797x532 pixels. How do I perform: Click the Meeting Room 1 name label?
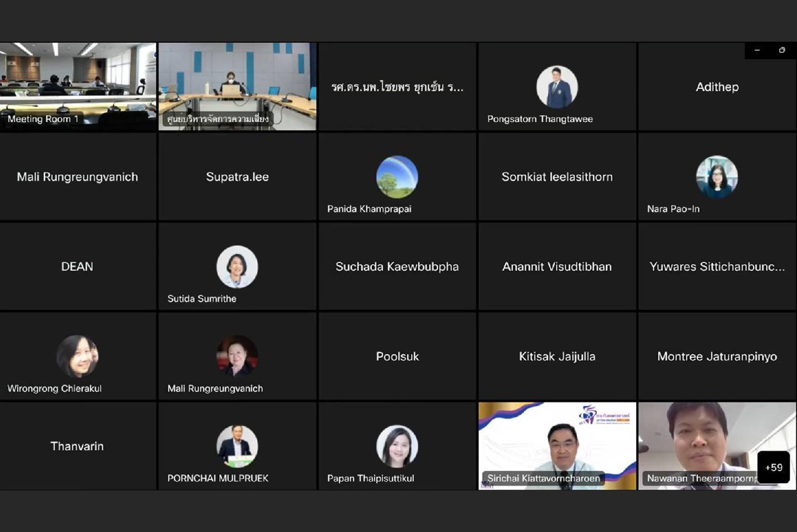click(x=43, y=119)
